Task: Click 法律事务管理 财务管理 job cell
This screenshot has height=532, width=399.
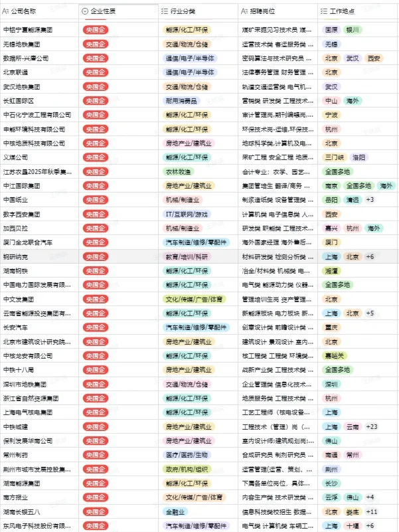Action: 278,72
